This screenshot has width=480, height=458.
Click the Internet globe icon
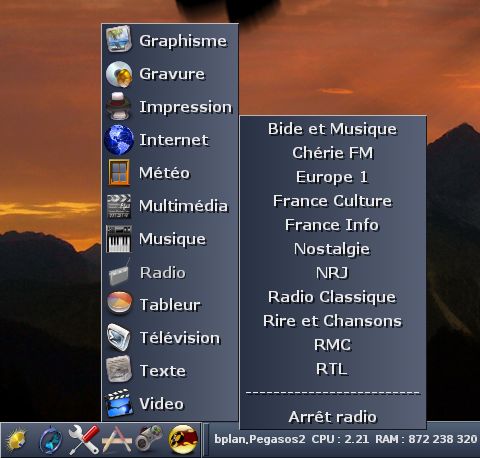pyautogui.click(x=119, y=140)
